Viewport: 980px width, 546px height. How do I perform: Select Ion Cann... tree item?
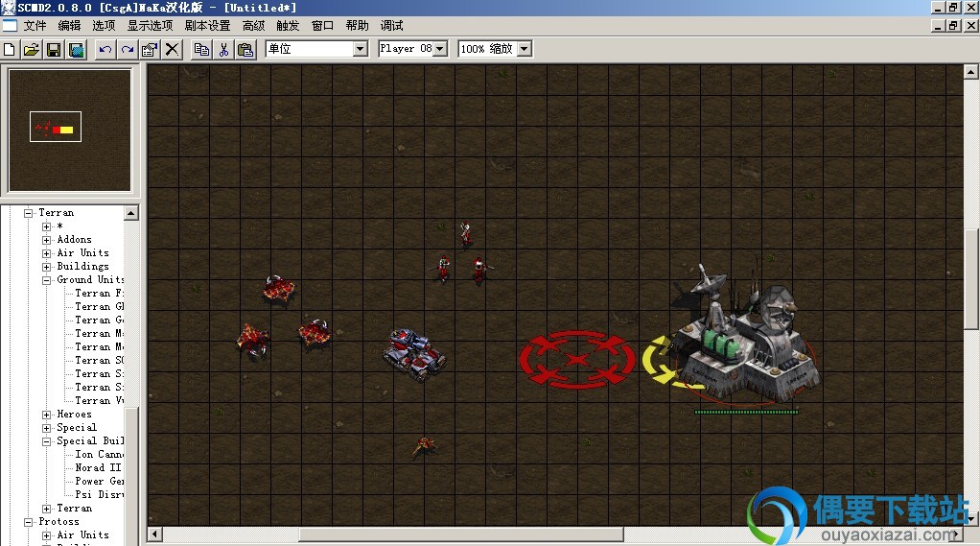(x=99, y=455)
